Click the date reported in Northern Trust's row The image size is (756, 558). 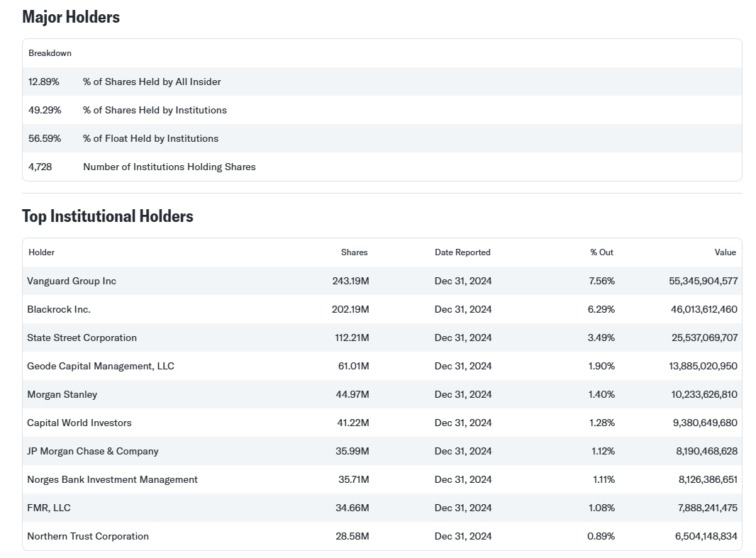pyautogui.click(x=463, y=536)
